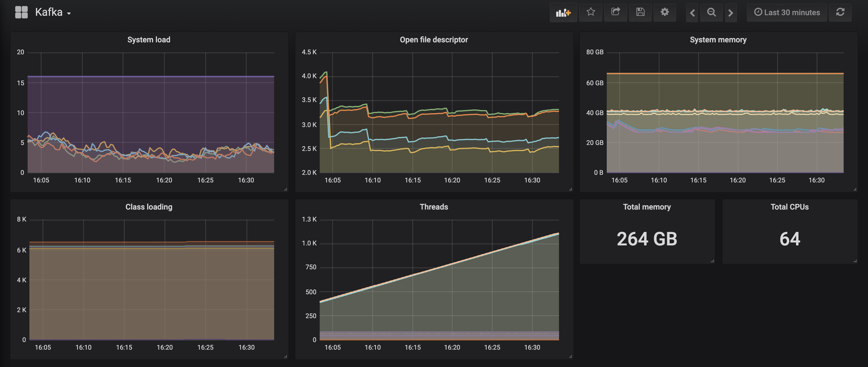Shift time range forward arrow

731,13
